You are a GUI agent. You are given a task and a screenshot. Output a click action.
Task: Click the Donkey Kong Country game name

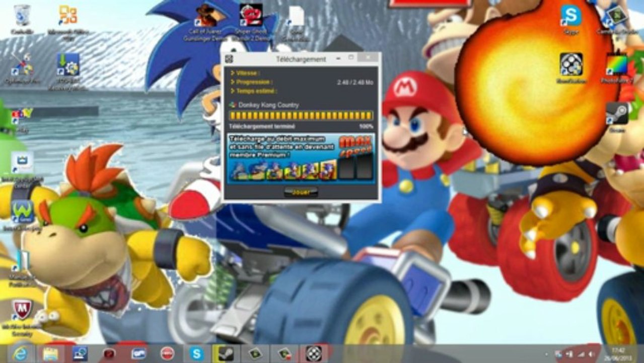coord(268,105)
